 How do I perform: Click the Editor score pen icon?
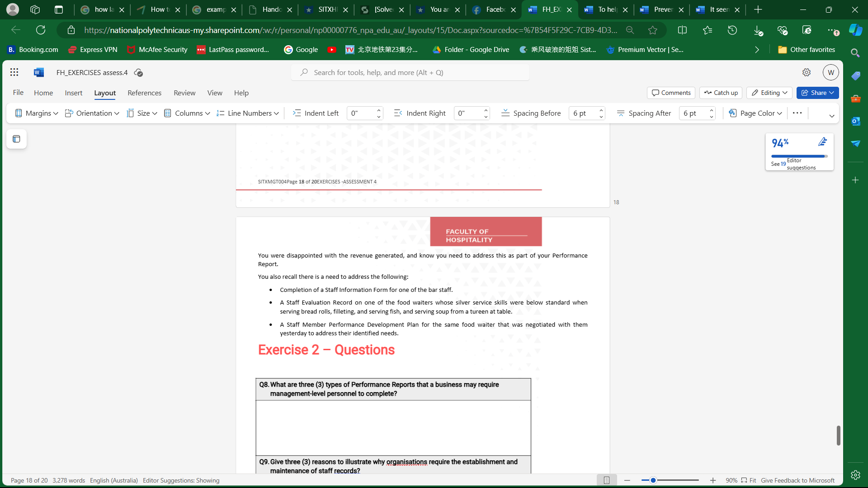(822, 142)
